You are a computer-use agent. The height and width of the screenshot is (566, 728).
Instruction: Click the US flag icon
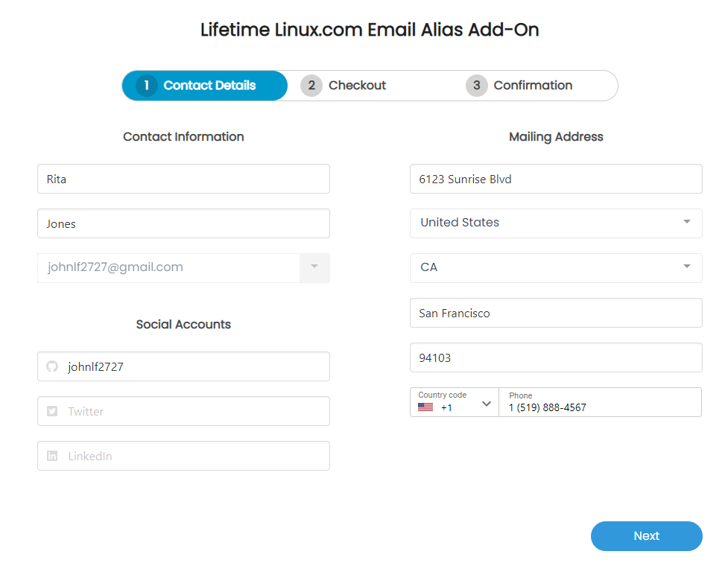pyautogui.click(x=425, y=407)
